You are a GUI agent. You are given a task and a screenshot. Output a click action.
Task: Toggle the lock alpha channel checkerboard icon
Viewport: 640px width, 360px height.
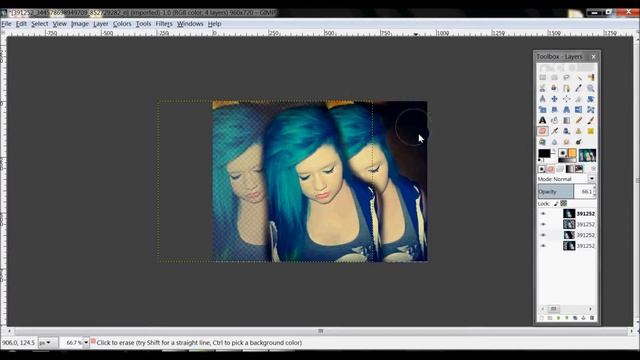click(x=564, y=203)
